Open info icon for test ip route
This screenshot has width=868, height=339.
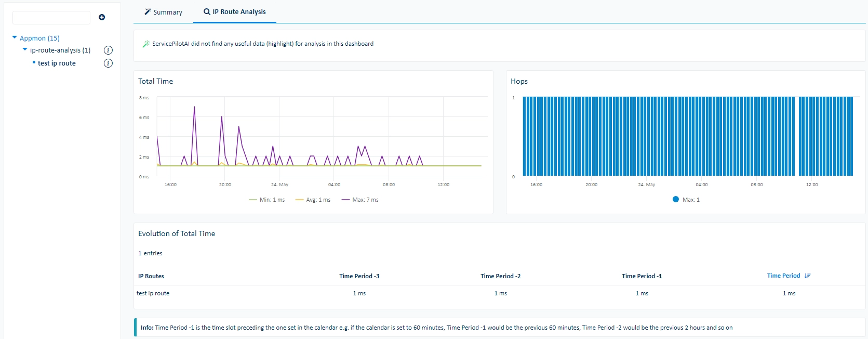(x=108, y=63)
